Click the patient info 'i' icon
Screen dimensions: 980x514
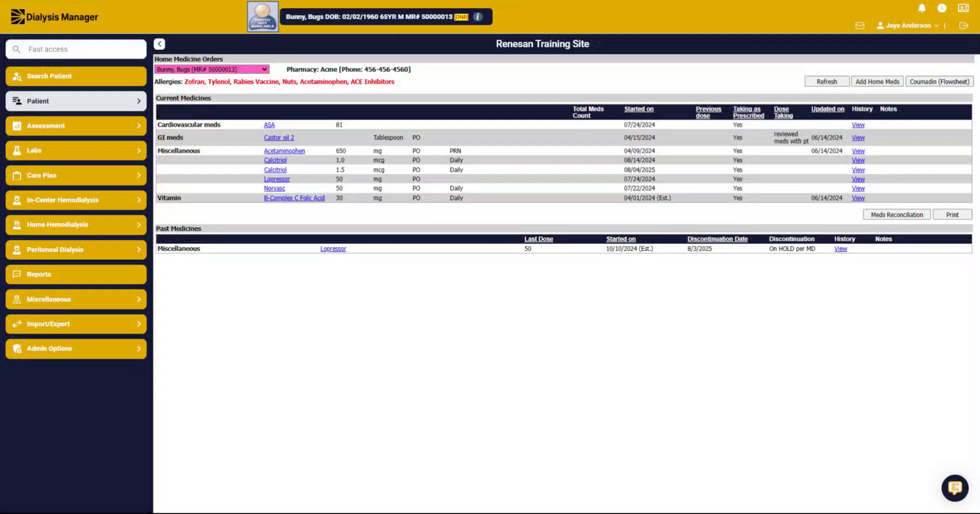[x=477, y=17]
